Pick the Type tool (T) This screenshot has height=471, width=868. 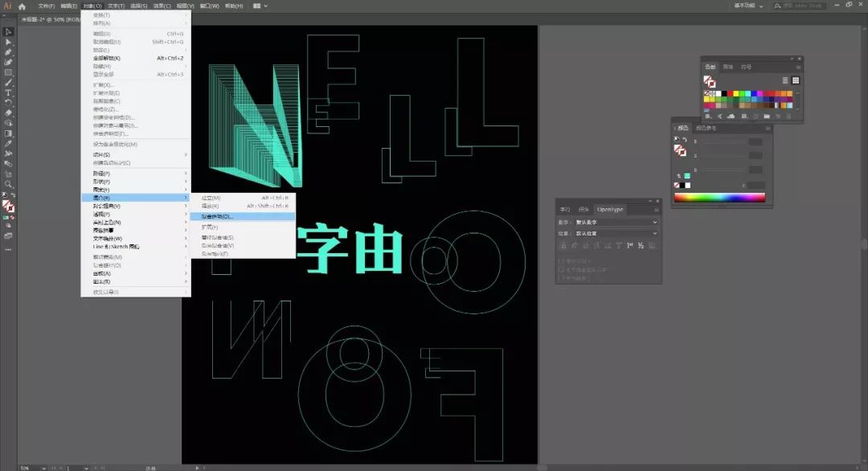click(8, 92)
